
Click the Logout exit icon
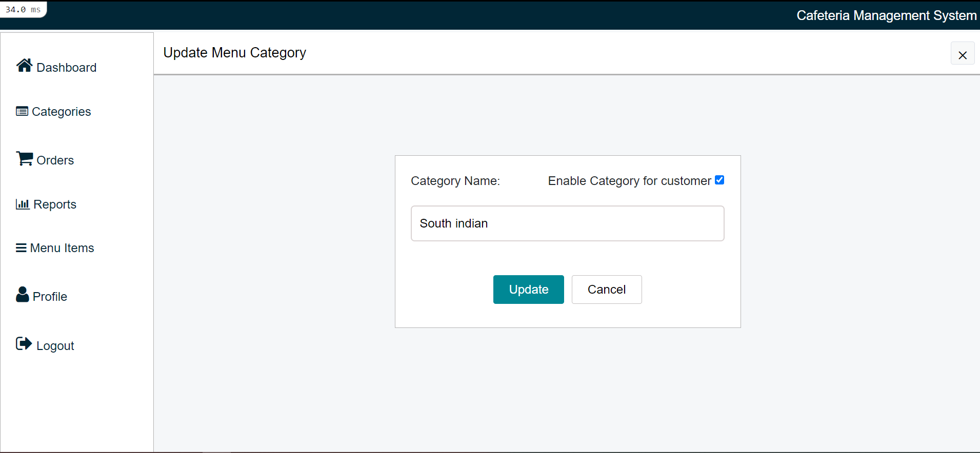click(23, 343)
